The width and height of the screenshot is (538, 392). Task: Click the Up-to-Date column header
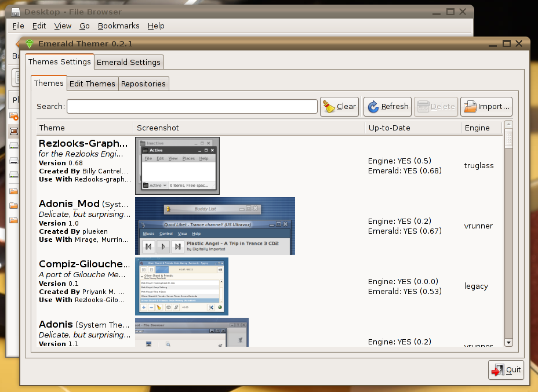click(x=413, y=128)
